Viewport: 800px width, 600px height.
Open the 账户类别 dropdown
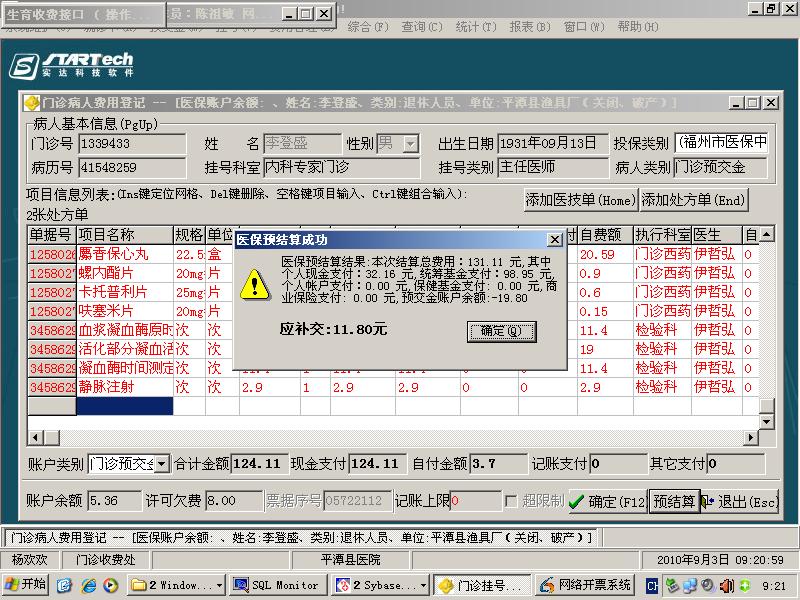tap(161, 464)
